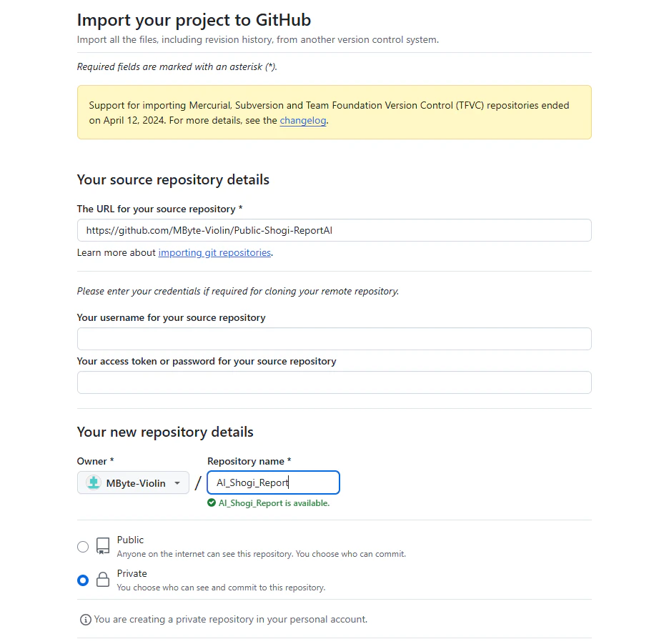Click the access token or password field

pyautogui.click(x=334, y=382)
